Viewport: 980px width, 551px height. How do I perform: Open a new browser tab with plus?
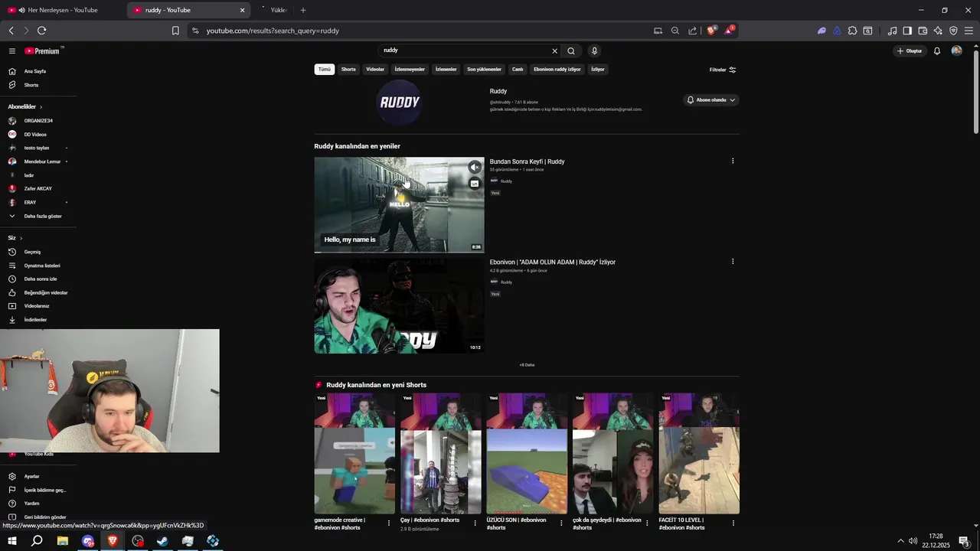(x=303, y=10)
